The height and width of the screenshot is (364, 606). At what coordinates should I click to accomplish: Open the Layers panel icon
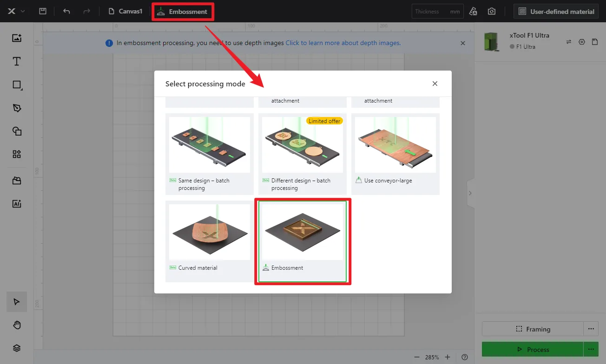17,348
